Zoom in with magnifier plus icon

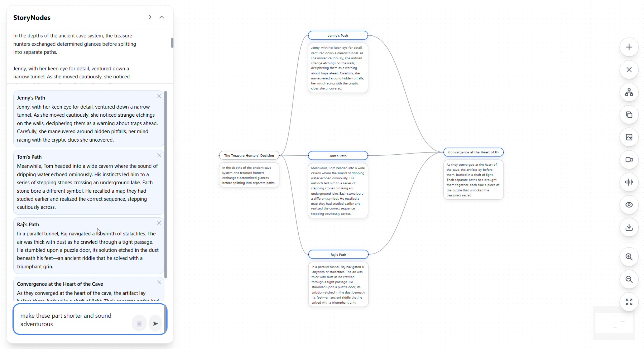(629, 257)
